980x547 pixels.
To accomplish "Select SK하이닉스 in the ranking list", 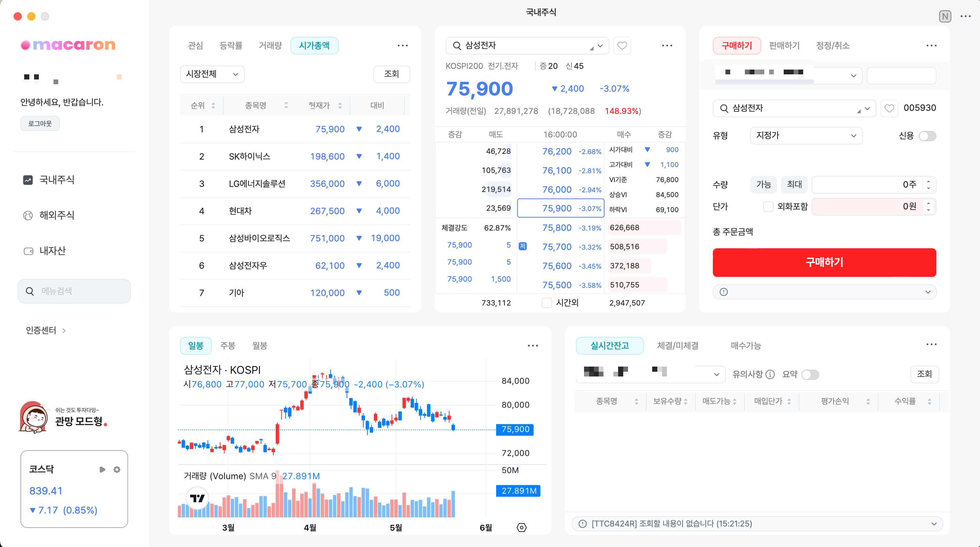I will 295,157.
